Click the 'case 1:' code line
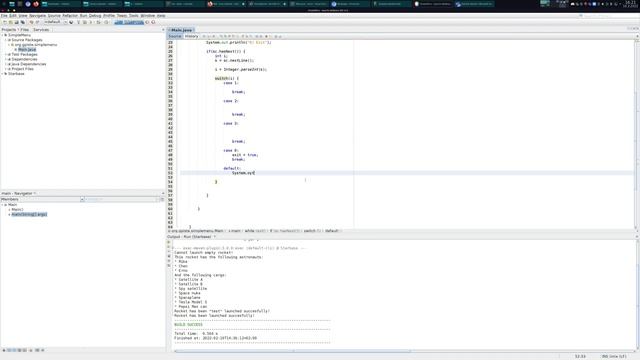The image size is (640, 360). [231, 83]
